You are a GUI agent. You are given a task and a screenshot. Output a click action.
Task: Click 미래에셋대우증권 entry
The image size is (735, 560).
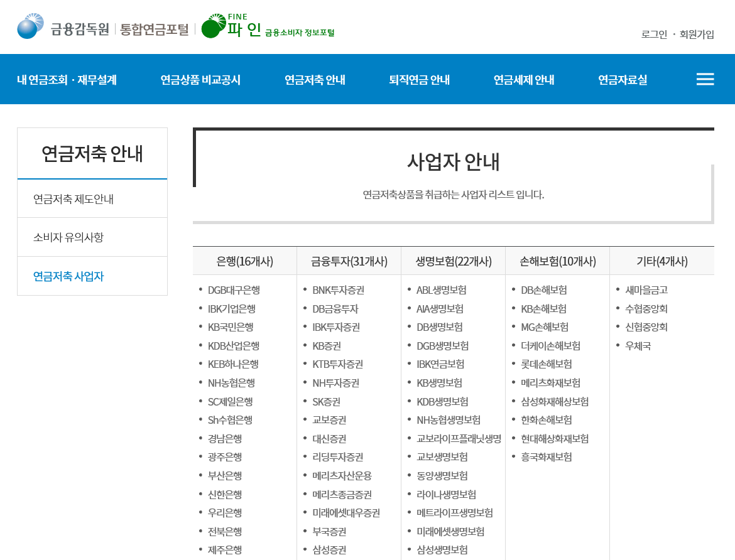(x=346, y=513)
